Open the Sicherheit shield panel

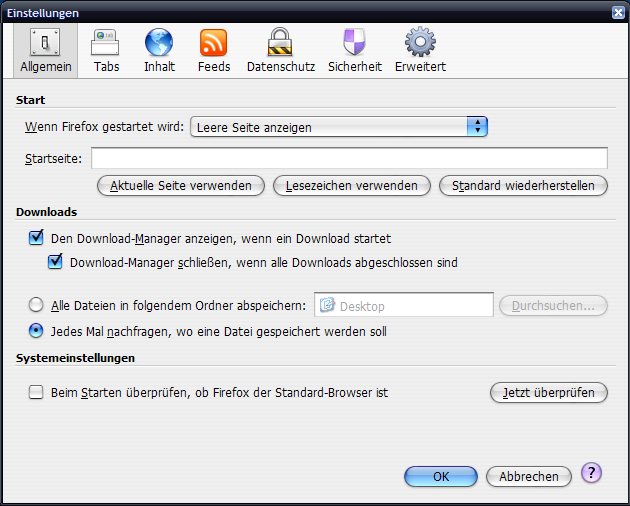coord(354,50)
